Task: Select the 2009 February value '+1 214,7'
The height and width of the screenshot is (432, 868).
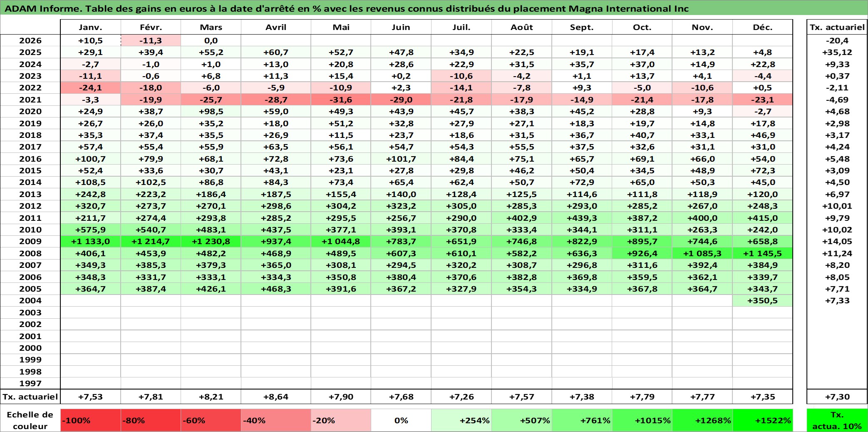Action: coord(151,241)
